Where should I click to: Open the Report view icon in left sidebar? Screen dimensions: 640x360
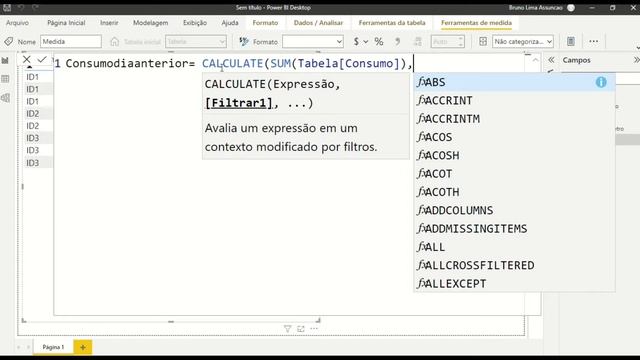pos(5,61)
